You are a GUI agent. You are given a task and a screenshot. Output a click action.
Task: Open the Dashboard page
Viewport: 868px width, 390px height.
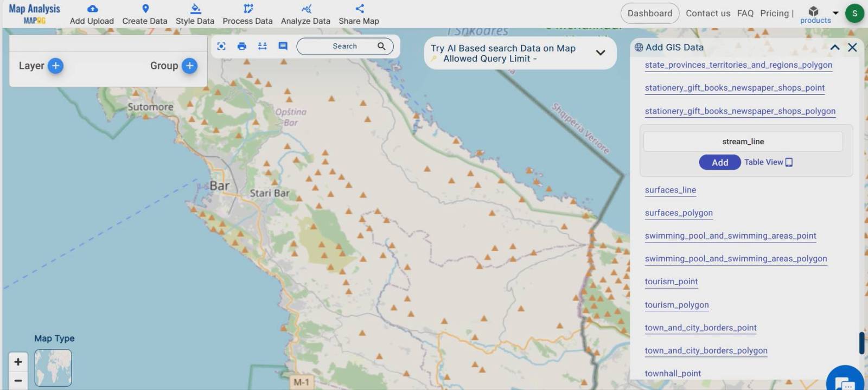tap(650, 13)
